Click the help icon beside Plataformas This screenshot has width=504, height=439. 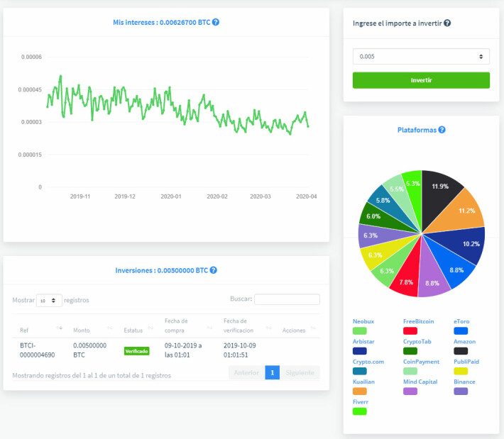tap(442, 130)
